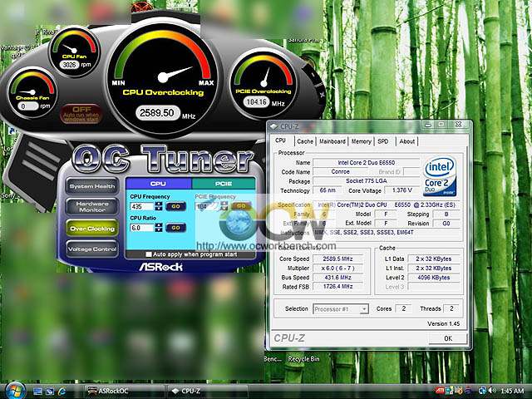Increase CPU Frequency with up arrow

click(x=159, y=204)
